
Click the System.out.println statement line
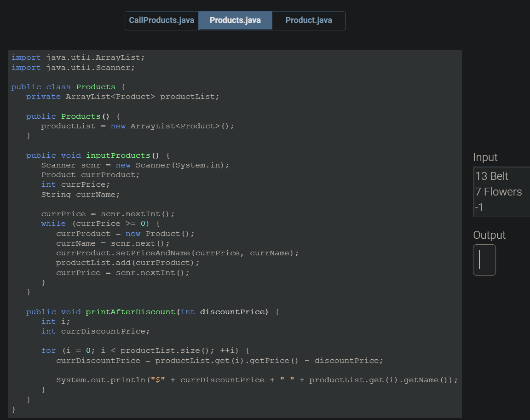[257, 380]
